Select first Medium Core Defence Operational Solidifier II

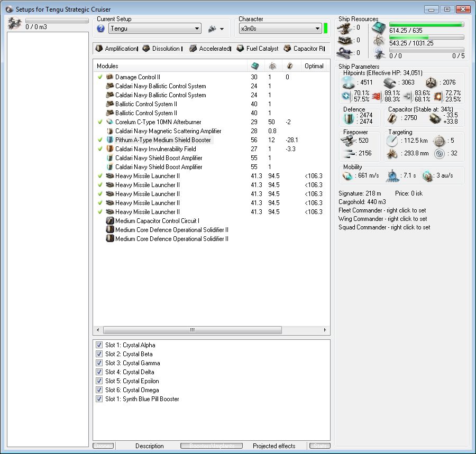(x=211, y=229)
